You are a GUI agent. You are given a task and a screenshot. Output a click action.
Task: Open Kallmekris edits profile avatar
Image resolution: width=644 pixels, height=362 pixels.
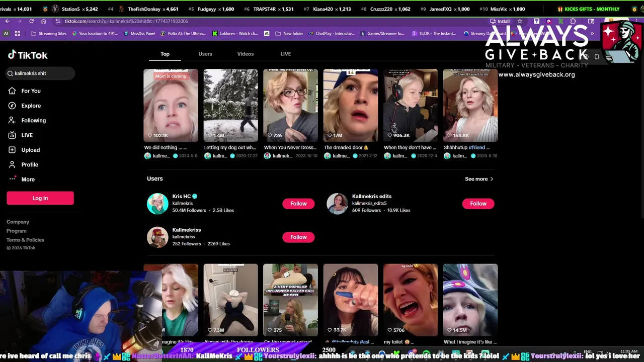click(337, 204)
